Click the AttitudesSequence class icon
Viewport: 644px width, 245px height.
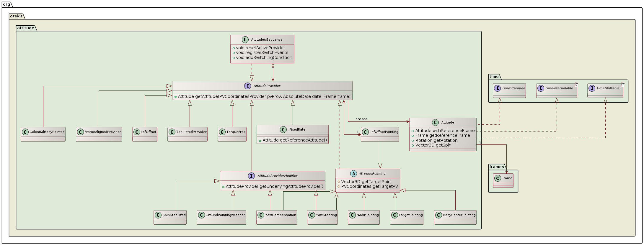coord(244,40)
